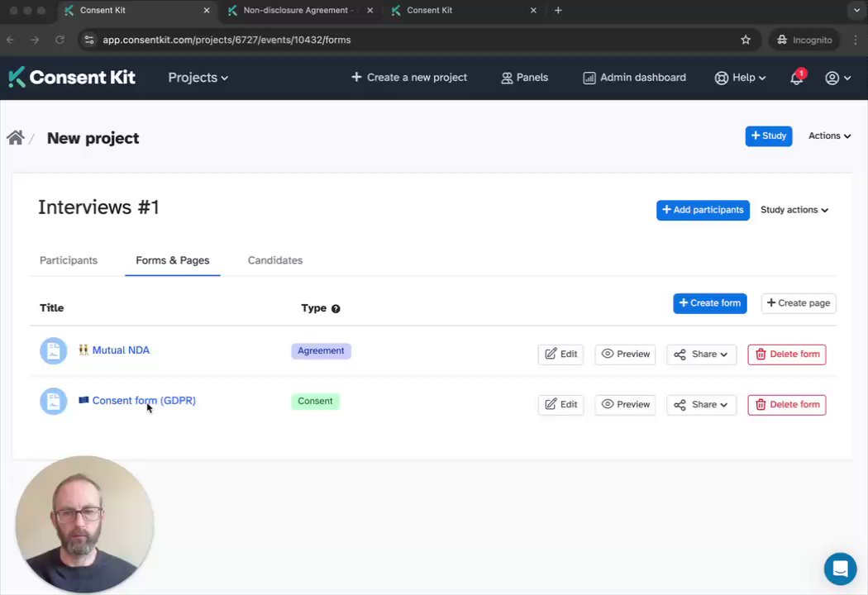
Task: Close the Non-disclosure Agreement tab
Action: (x=370, y=11)
